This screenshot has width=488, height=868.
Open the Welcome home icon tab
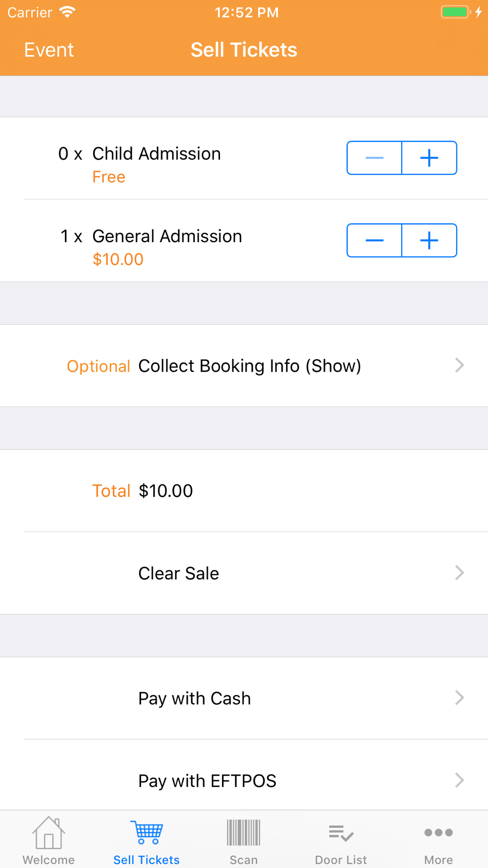coord(48,832)
